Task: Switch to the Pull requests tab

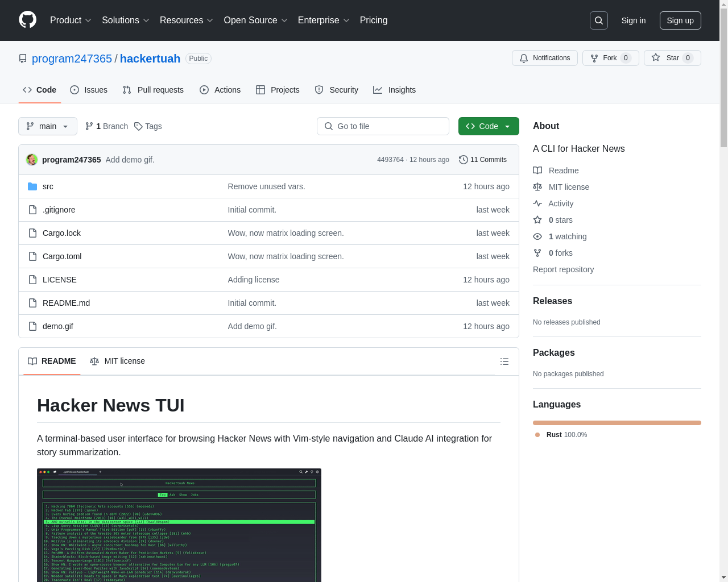Action: (x=153, y=90)
